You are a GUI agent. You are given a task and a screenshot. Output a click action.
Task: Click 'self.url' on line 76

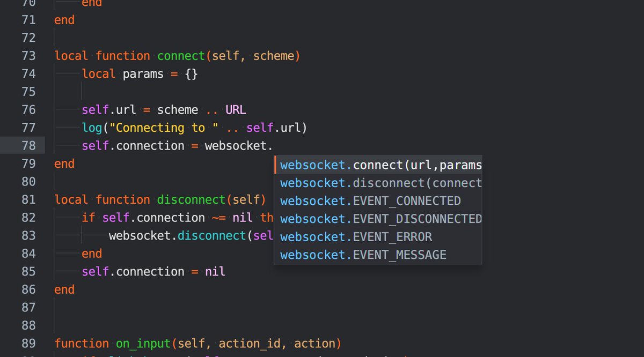click(x=109, y=110)
